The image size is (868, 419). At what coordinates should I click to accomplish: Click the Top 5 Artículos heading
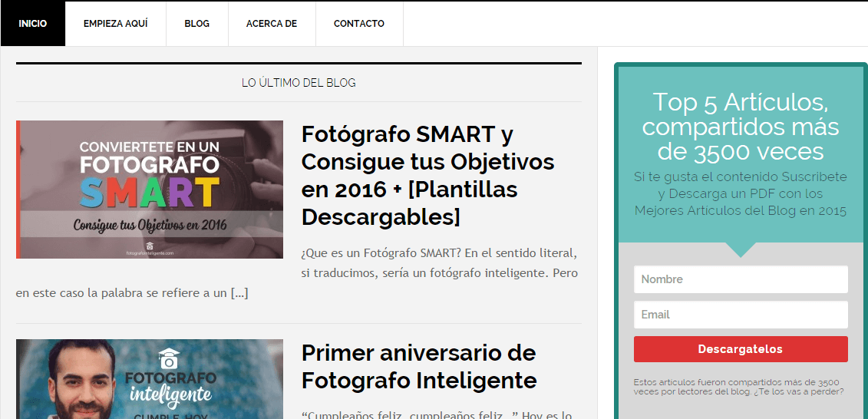coord(741,127)
